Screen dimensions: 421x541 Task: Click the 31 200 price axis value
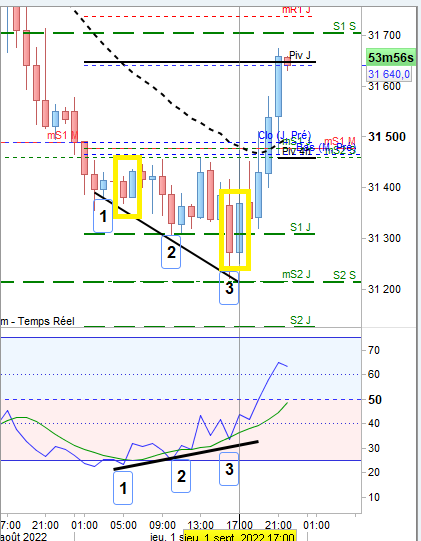point(384,289)
